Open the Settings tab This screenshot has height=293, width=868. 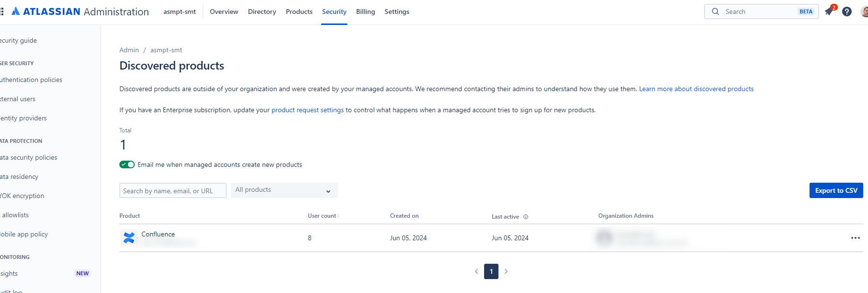[x=397, y=12]
